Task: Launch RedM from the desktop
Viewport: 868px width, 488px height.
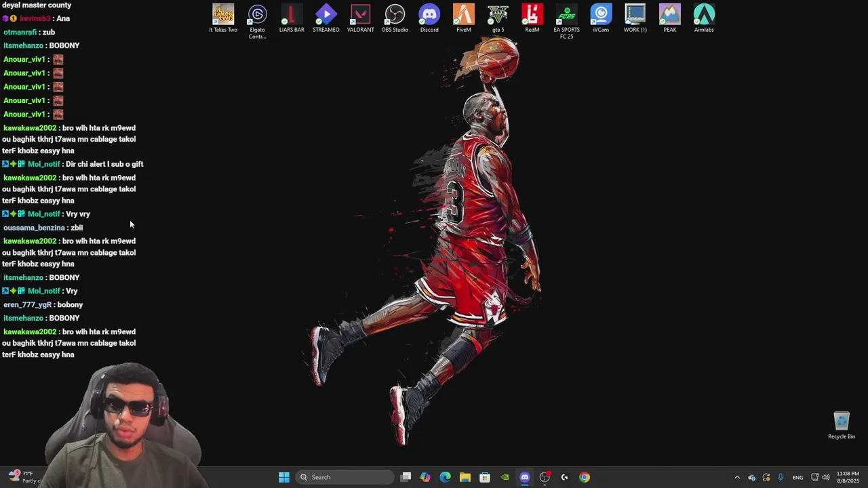Action: tap(532, 18)
